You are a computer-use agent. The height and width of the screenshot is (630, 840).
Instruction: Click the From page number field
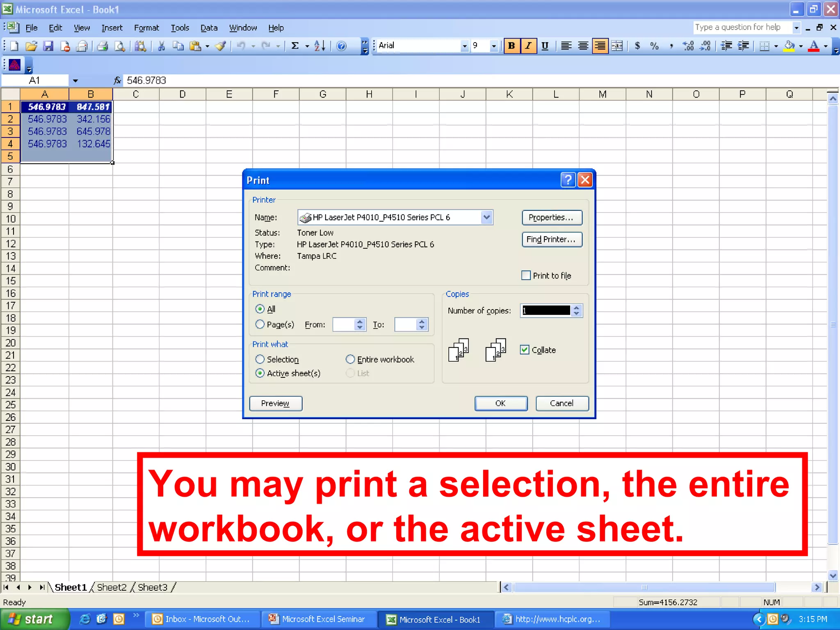pos(344,324)
